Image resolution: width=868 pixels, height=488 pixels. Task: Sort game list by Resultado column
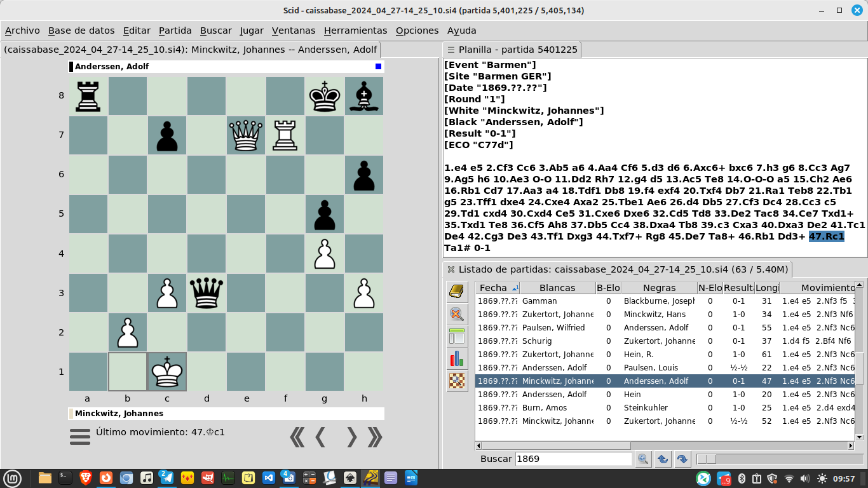pos(738,288)
